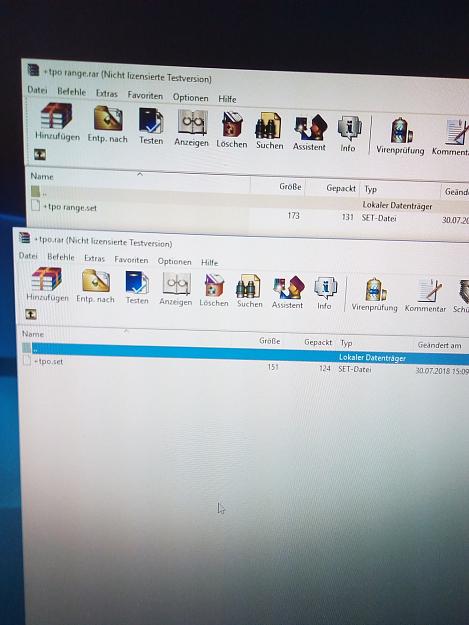469x625 pixels.
Task: Click up-folder icon in +tpo range.rar window
Action: tap(39, 154)
